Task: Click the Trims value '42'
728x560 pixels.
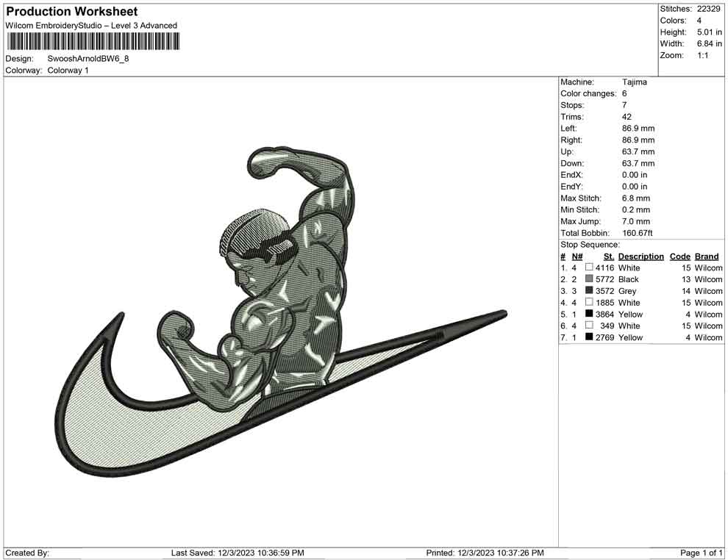Action: (x=627, y=117)
